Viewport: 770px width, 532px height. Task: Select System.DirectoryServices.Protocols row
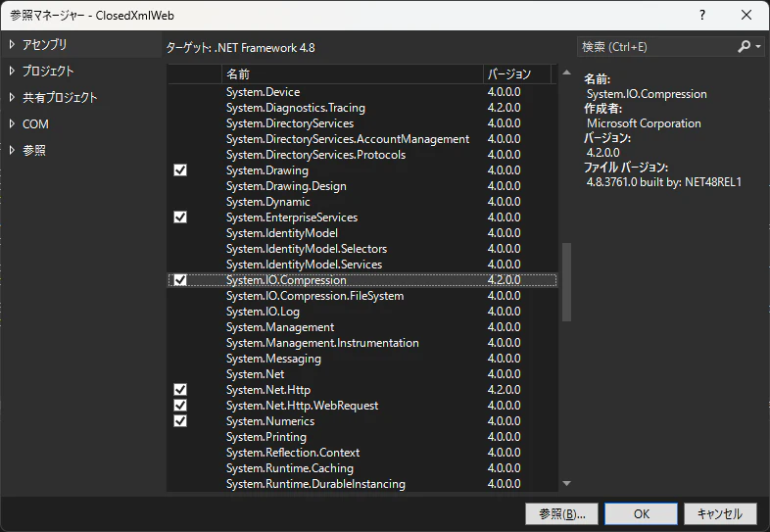[x=362, y=155]
